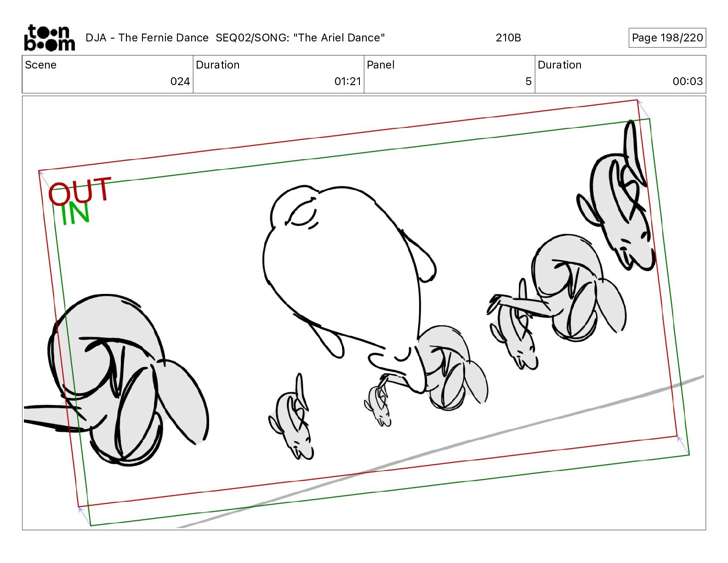This screenshot has width=728, height=563.
Task: Click the '210B' header label
Action: click(x=508, y=38)
